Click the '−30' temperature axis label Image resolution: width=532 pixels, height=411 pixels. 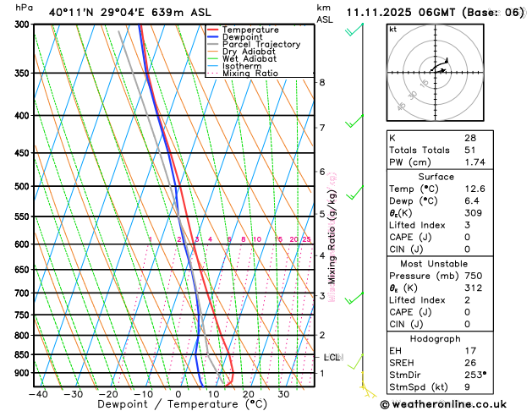point(73,394)
